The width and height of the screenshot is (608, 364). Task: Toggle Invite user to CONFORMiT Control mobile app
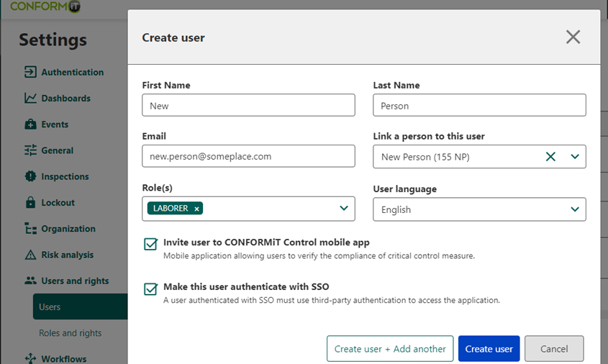tap(150, 244)
